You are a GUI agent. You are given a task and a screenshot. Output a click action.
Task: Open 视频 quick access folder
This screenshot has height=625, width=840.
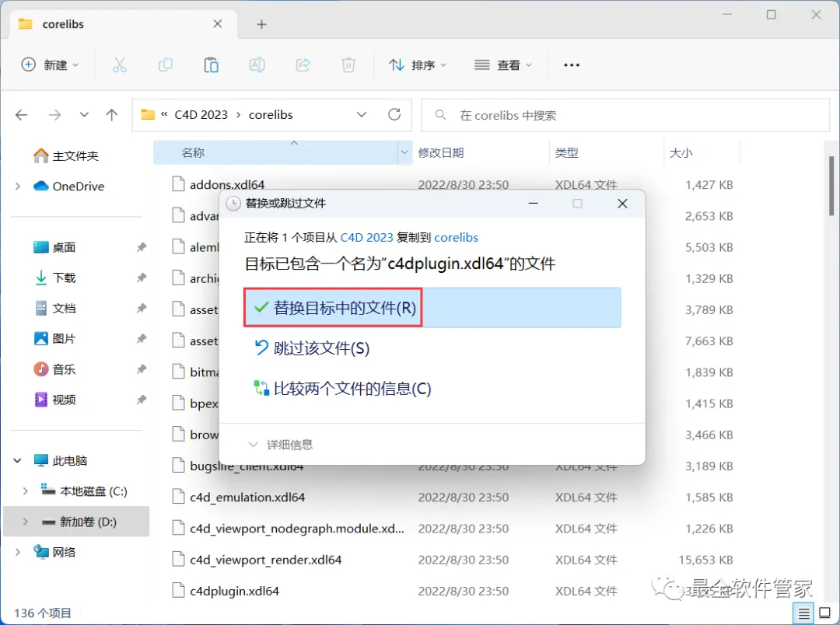pos(54,400)
